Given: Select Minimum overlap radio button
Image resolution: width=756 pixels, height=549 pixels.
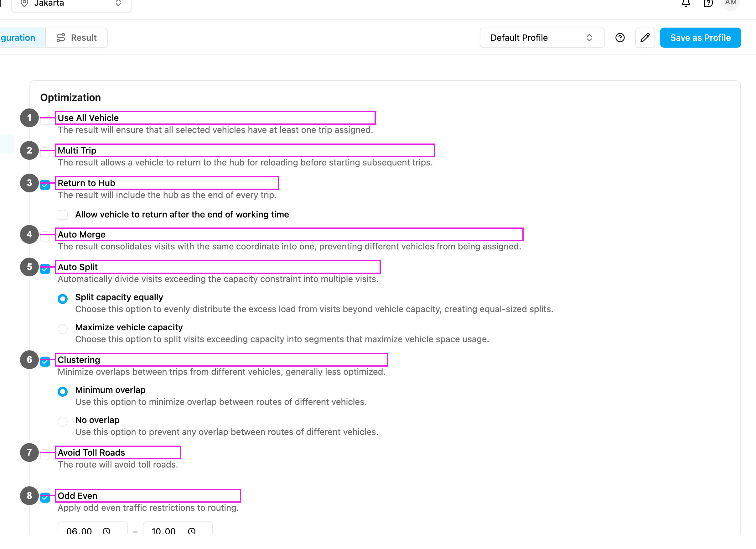Looking at the screenshot, I should [63, 392].
